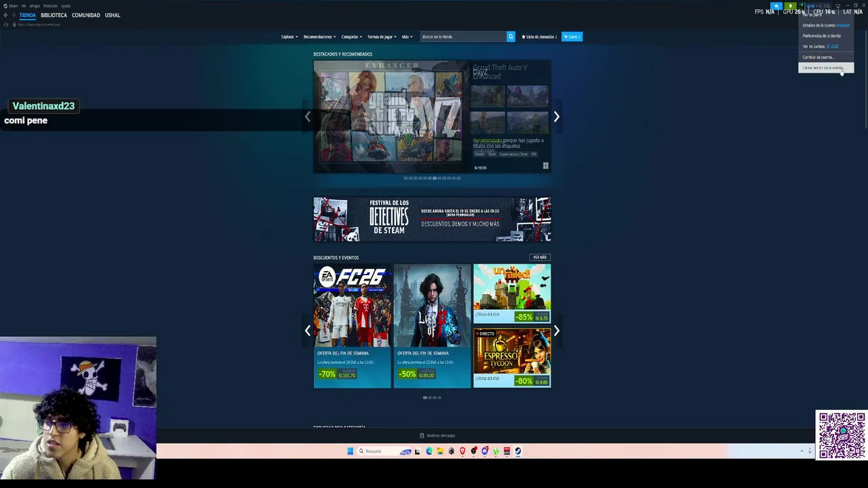Open uTorrent from the taskbar
The width and height of the screenshot is (868, 488).
[x=496, y=451]
